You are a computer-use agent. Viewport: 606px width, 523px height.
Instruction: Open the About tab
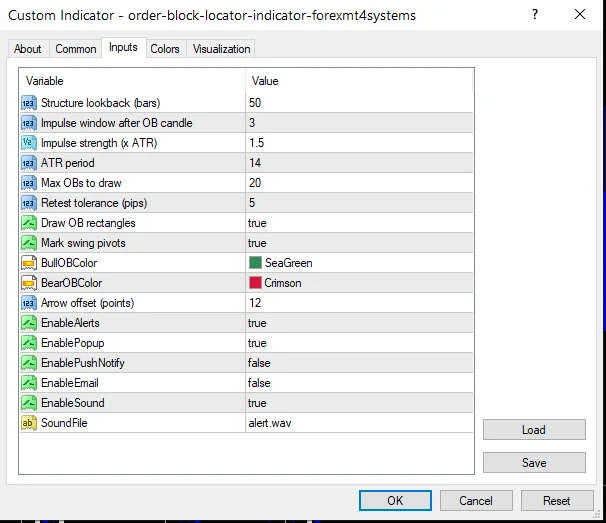click(x=28, y=49)
